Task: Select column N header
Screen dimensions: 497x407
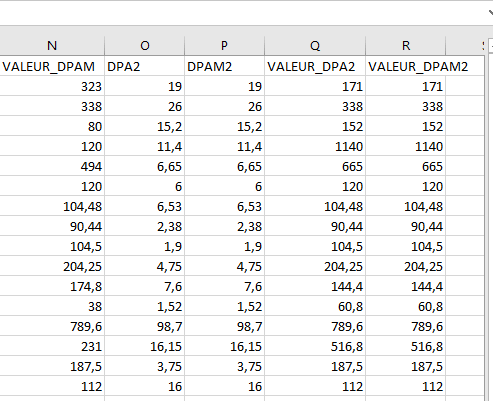Action: click(52, 45)
